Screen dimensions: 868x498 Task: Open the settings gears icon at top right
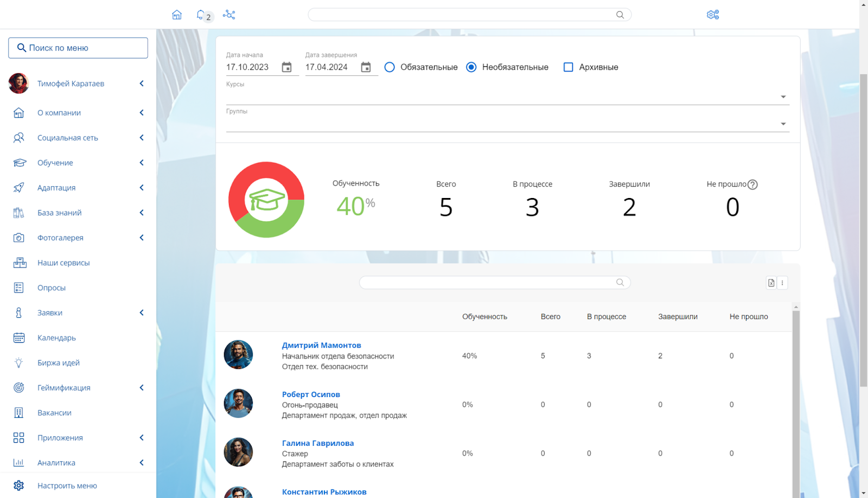pyautogui.click(x=713, y=15)
